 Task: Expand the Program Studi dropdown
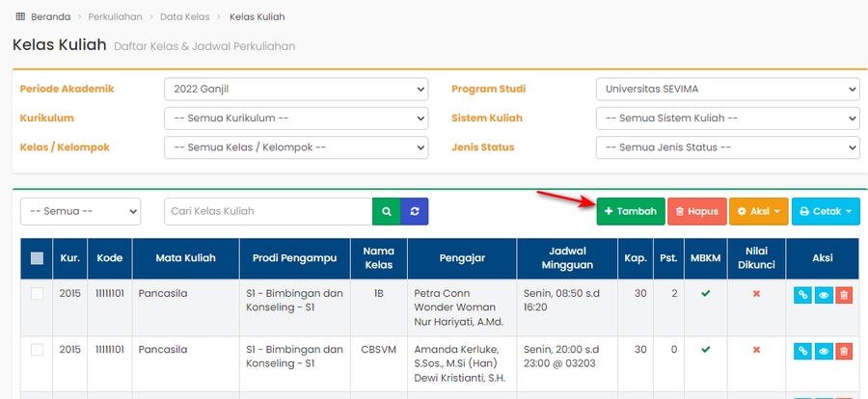[x=727, y=90]
